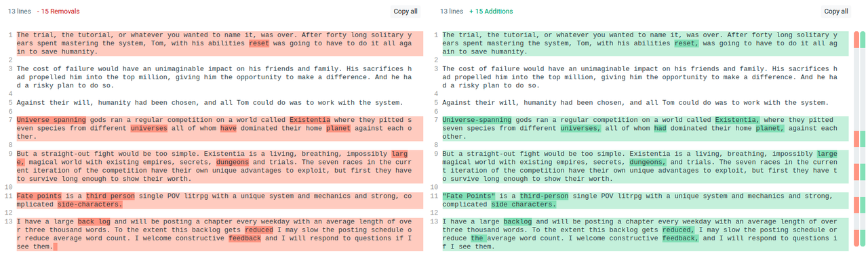Click line number 7 in the left pane
868x258 pixels.
click(10, 120)
